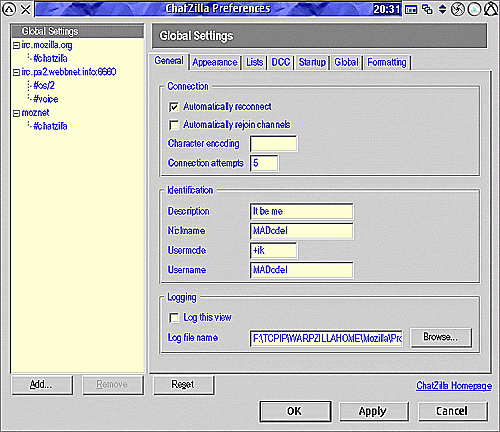Select irc.mozilla.org network entry
This screenshot has width=500, height=432.
(47, 45)
